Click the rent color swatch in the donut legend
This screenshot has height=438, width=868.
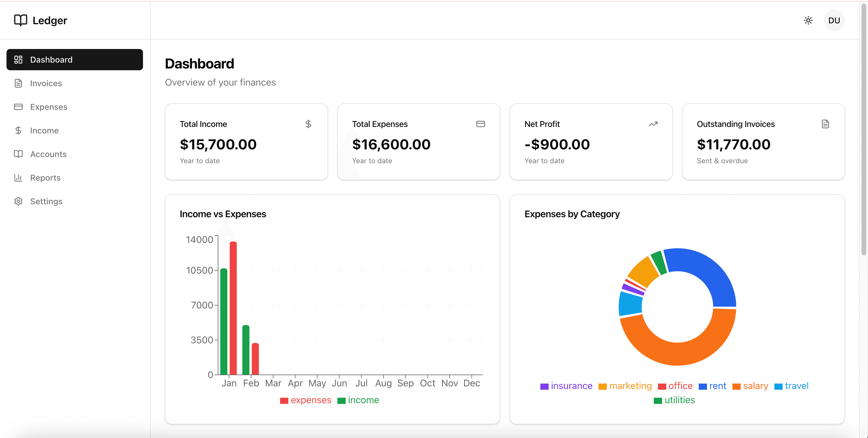click(703, 386)
